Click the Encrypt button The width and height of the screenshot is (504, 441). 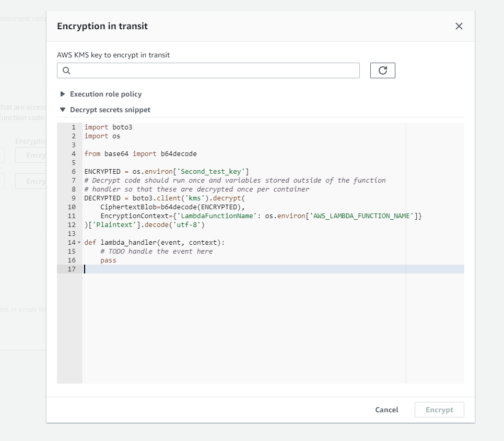[439, 410]
